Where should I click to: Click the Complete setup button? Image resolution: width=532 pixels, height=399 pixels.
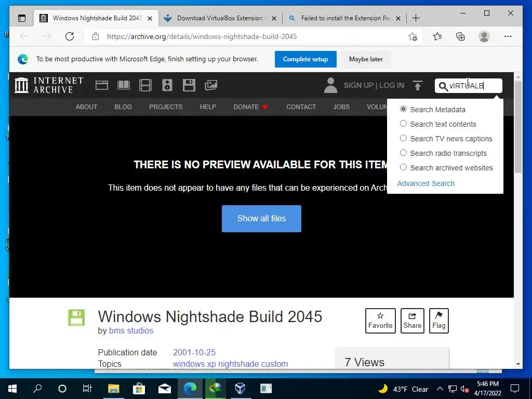tap(305, 59)
